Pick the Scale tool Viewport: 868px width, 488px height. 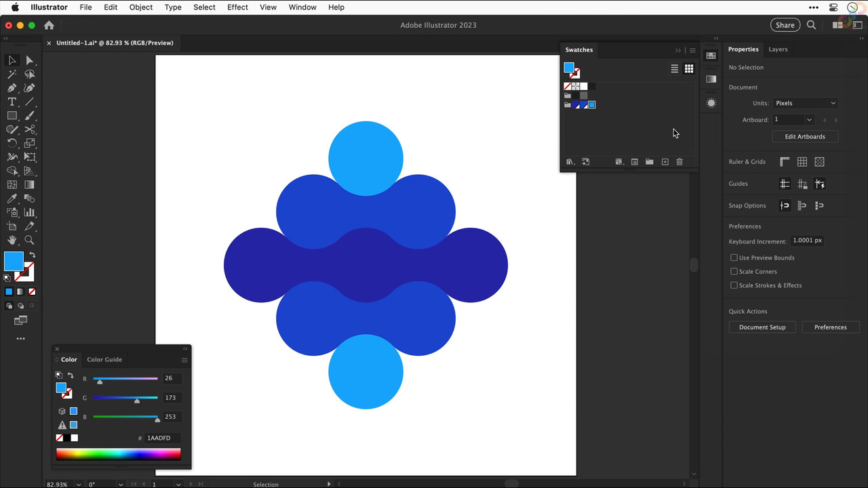coord(29,143)
